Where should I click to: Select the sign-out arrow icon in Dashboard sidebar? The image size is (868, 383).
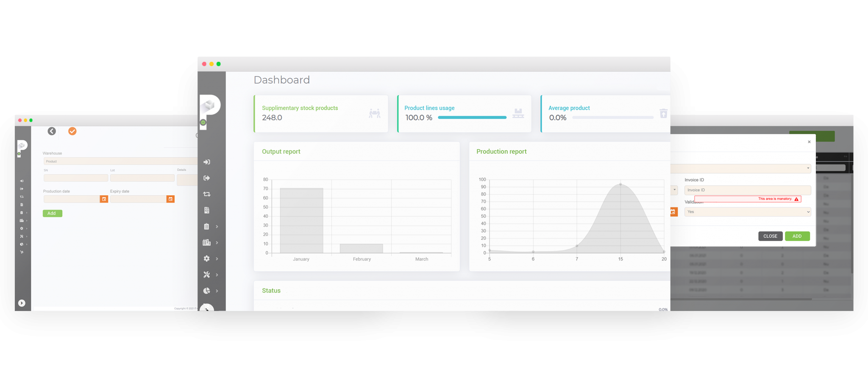click(207, 178)
